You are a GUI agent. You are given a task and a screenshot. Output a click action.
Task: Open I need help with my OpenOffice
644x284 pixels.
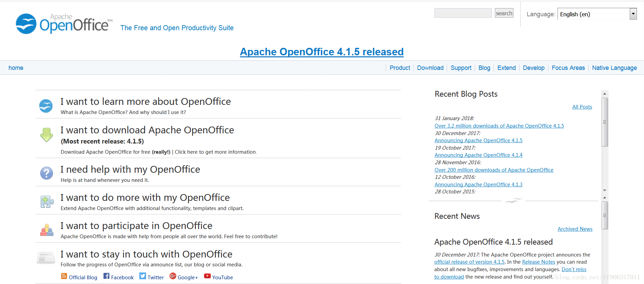(130, 169)
